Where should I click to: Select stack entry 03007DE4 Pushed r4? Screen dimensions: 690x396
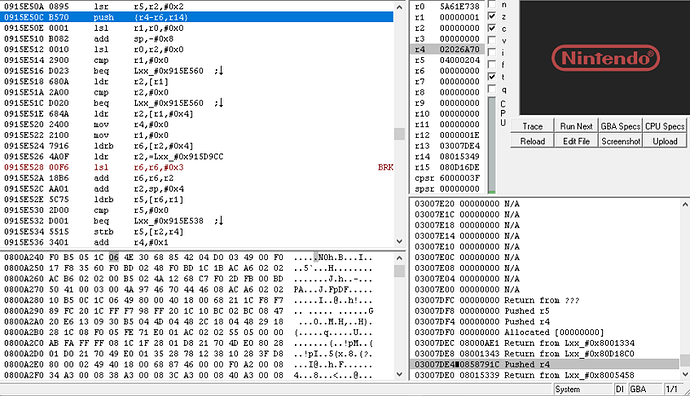click(x=545, y=364)
